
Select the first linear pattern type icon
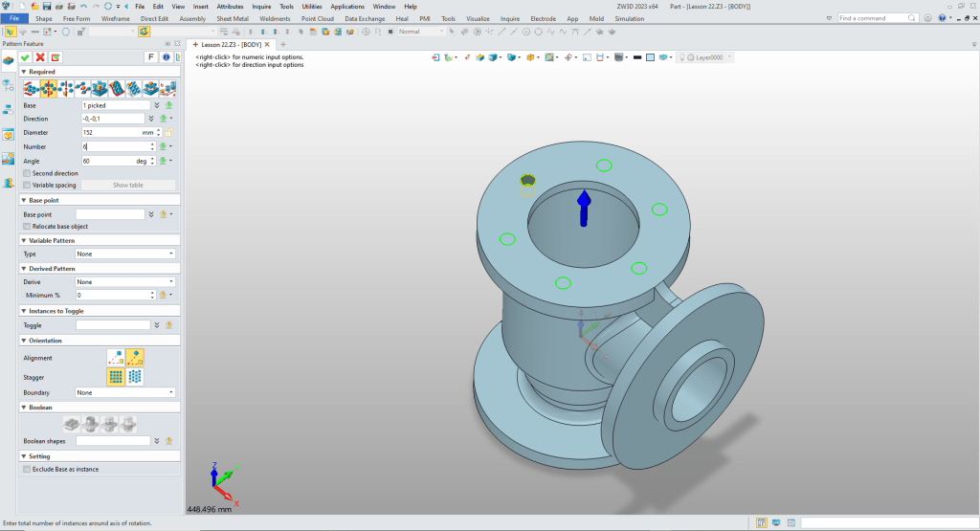tap(31, 88)
